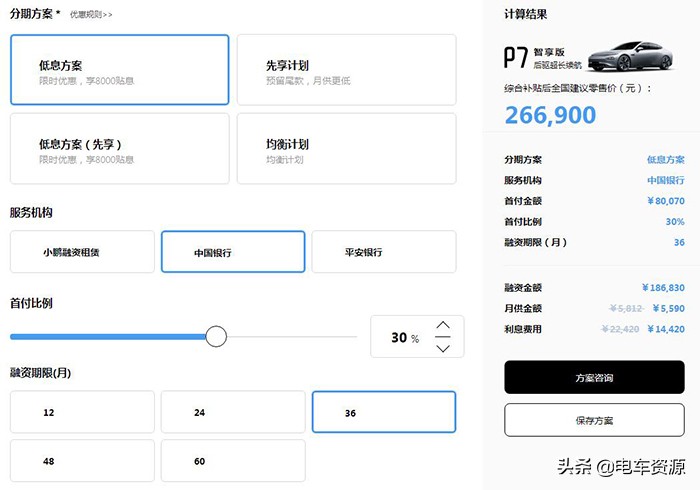The image size is (700, 490).
Task: Select the 低息方案 installment plan card
Action: (x=120, y=70)
